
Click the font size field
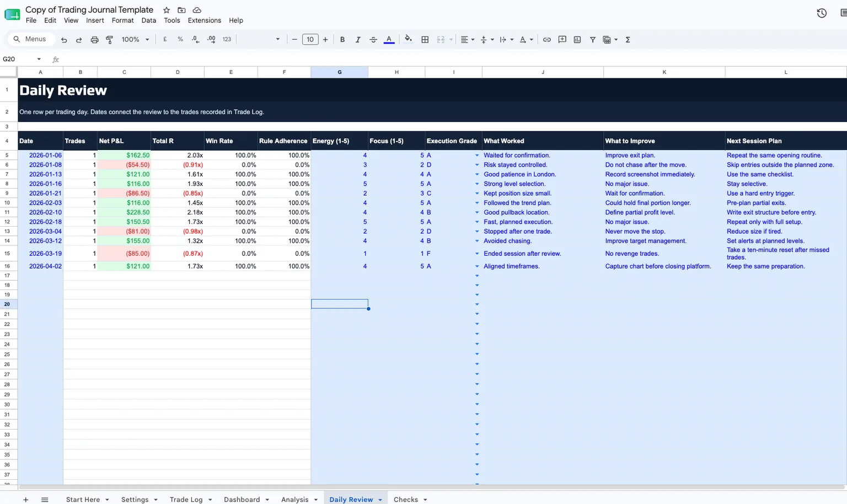tap(310, 40)
